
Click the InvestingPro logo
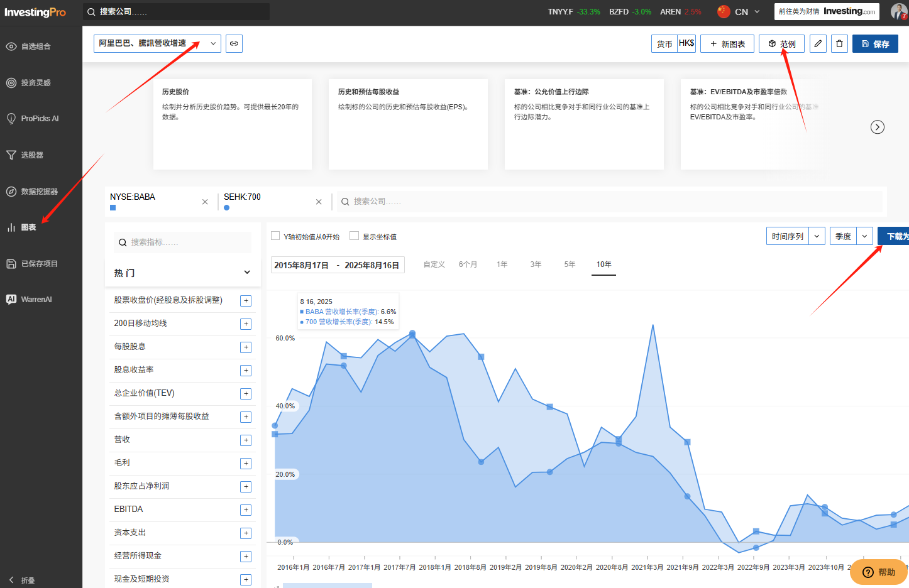[x=35, y=13]
